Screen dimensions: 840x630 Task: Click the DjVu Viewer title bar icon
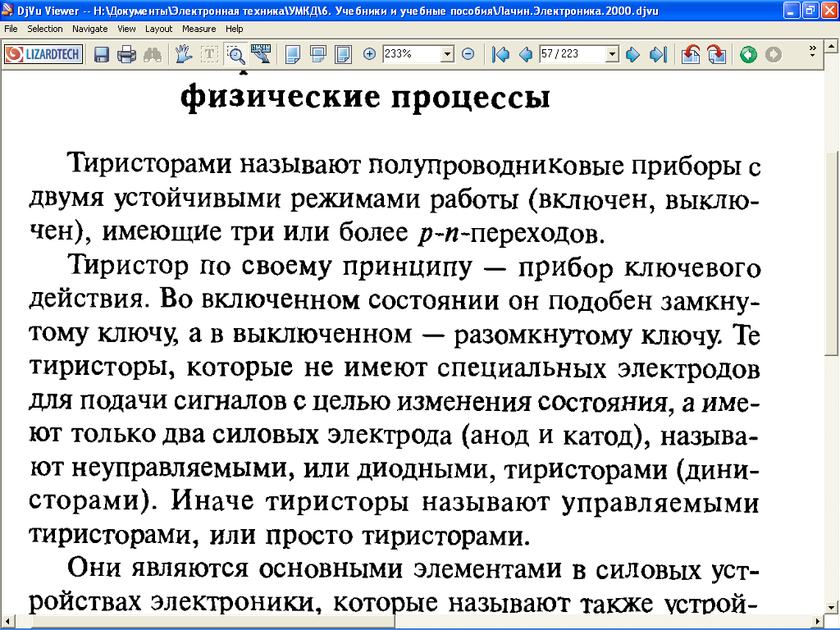[x=7, y=10]
